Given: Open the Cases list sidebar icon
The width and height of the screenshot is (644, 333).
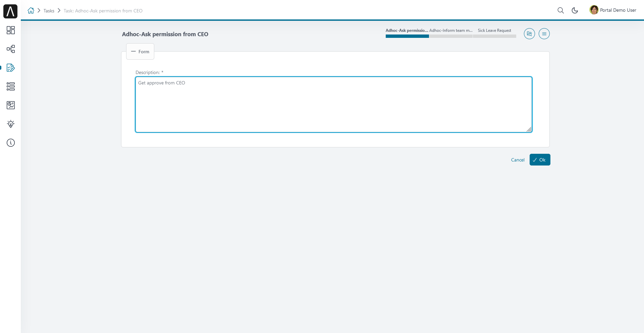Looking at the screenshot, I should (x=11, y=86).
